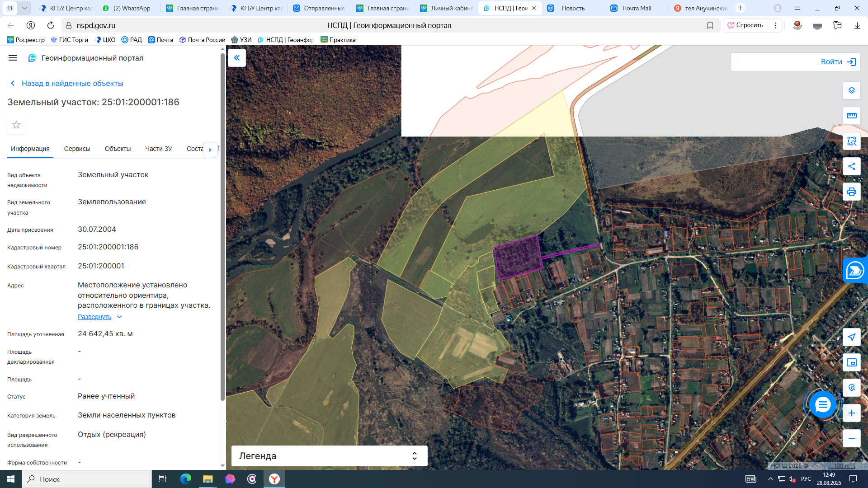Image resolution: width=868 pixels, height=488 pixels.
Task: Activate the area search selection tool
Action: click(x=851, y=141)
